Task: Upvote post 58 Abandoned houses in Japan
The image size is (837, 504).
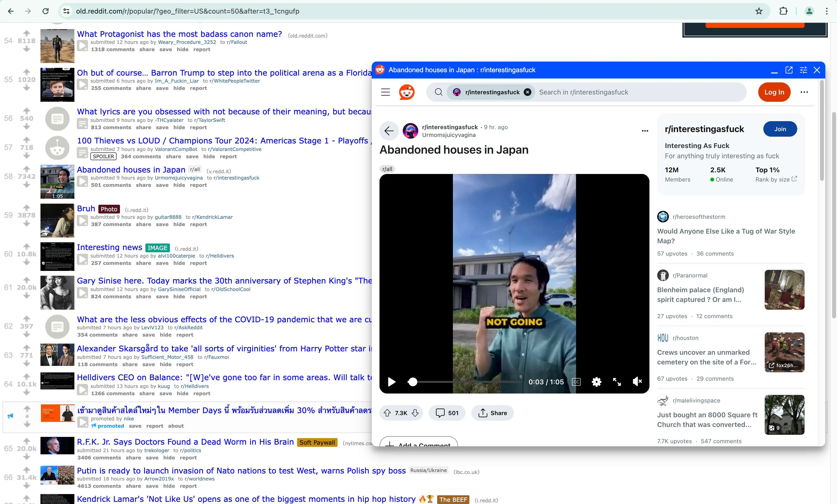Action: 26,169
